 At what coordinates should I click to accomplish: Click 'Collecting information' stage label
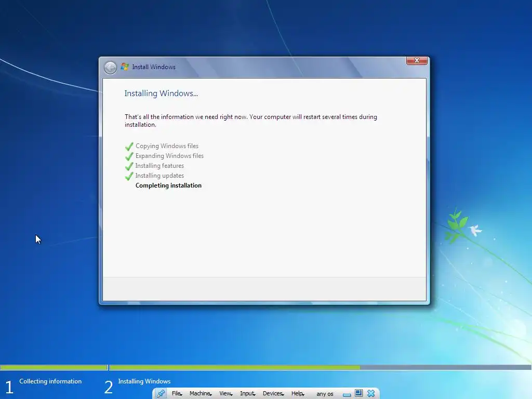[50, 381]
